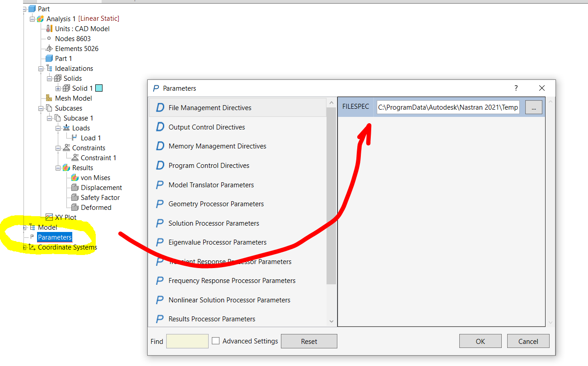
Task: Click the Displacement results grid icon
Action: click(75, 187)
